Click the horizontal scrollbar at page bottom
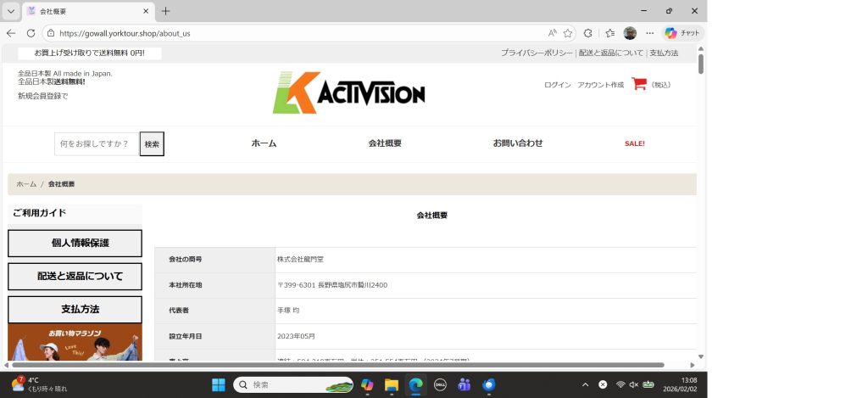Viewport: 868px width, 398px height. point(339,365)
